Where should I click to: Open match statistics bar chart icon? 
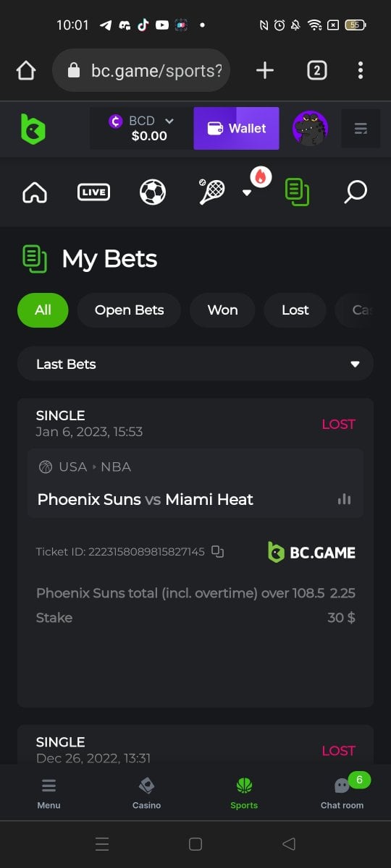(x=345, y=499)
